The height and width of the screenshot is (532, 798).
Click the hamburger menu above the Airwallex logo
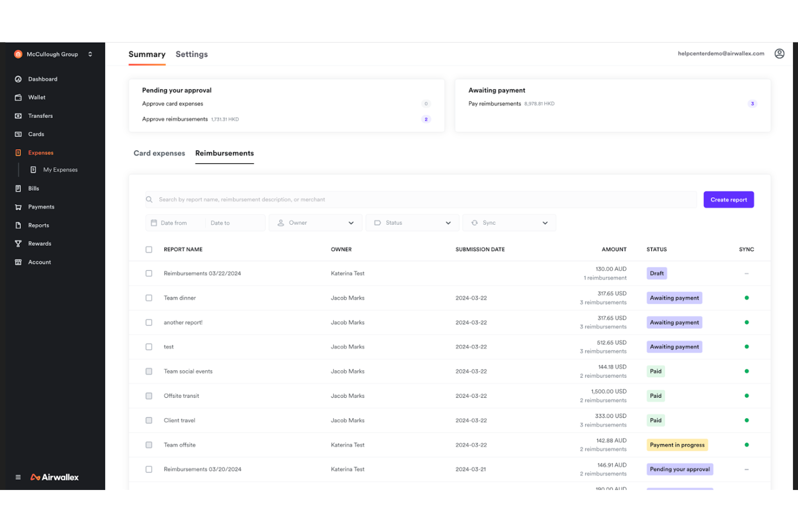(18, 477)
